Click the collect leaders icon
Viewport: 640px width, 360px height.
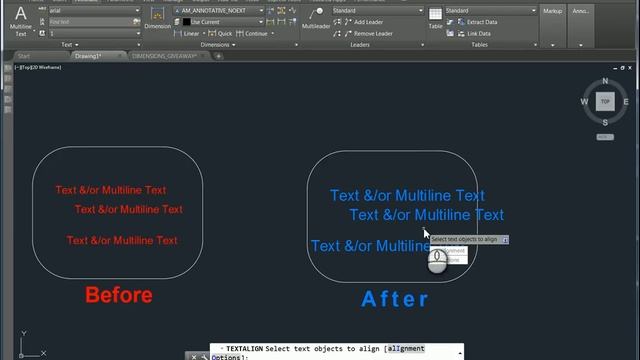337,33
